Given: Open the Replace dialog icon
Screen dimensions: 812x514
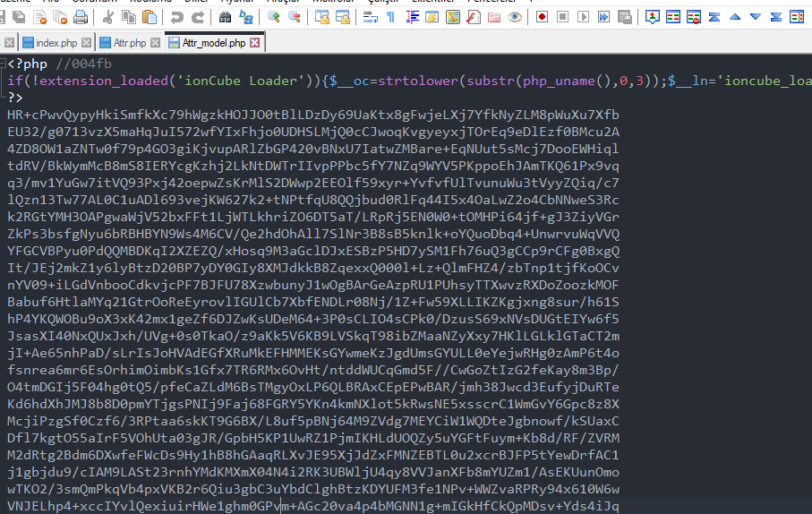Looking at the screenshot, I should [x=246, y=17].
